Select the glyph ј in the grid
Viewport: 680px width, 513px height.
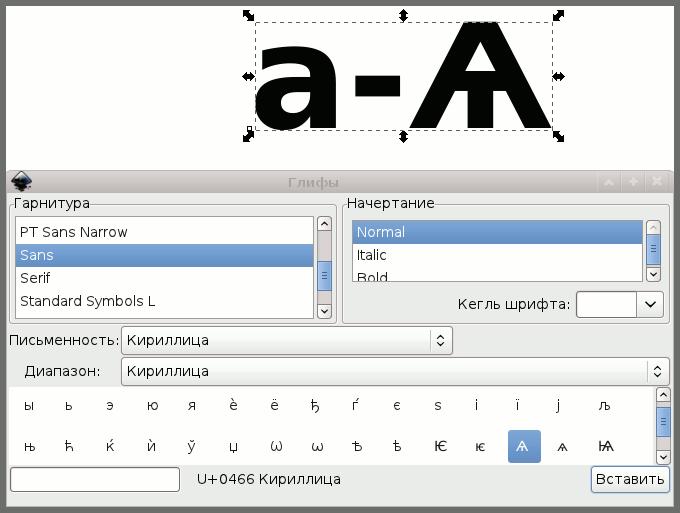(x=559, y=406)
